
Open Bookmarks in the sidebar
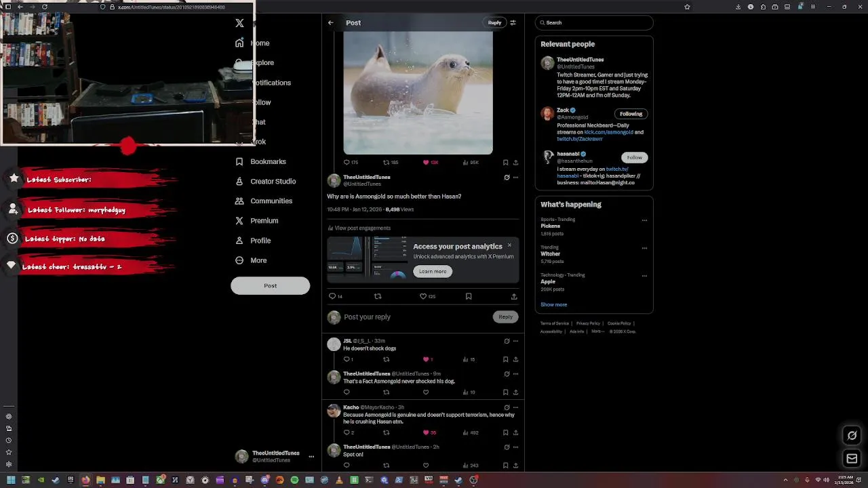[x=261, y=161]
